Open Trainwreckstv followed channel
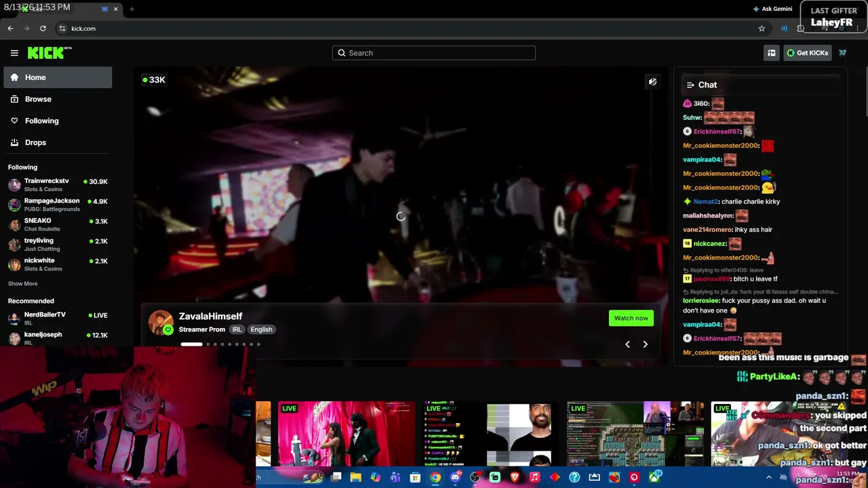This screenshot has width=868, height=488. (x=58, y=185)
